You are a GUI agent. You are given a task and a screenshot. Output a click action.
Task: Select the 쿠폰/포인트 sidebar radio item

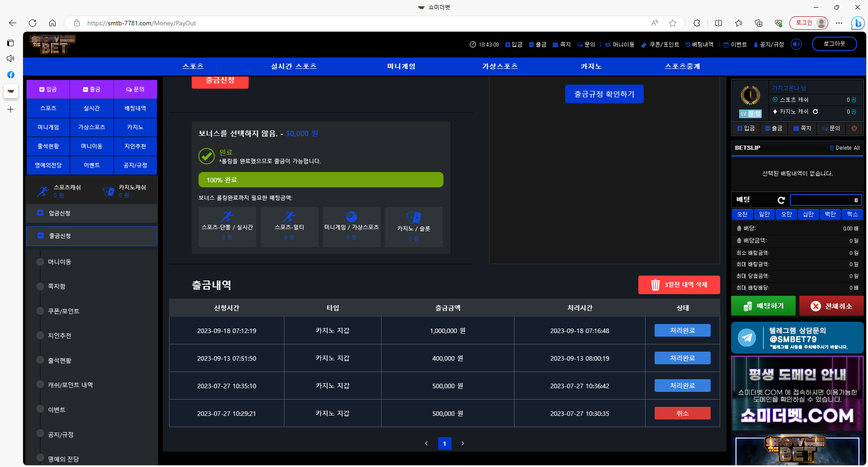pyautogui.click(x=40, y=311)
